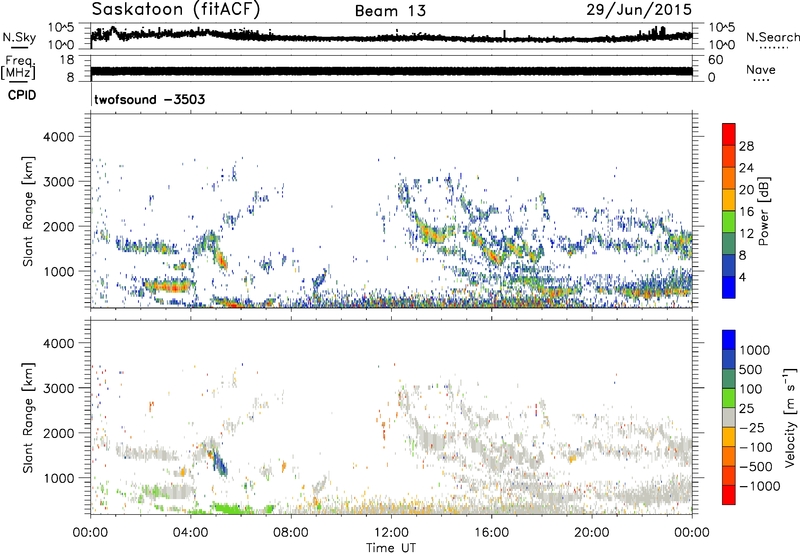Click the 'N.Sky' legend label

click(x=19, y=37)
